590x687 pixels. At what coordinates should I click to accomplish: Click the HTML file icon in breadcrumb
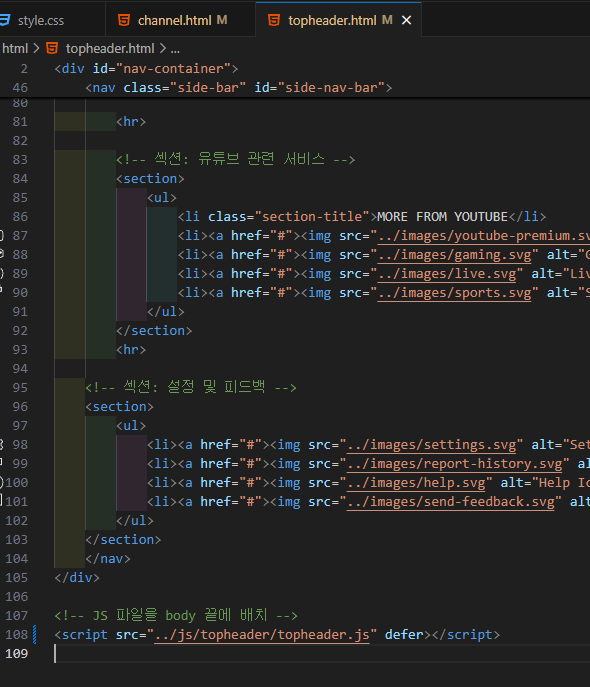click(x=52, y=48)
